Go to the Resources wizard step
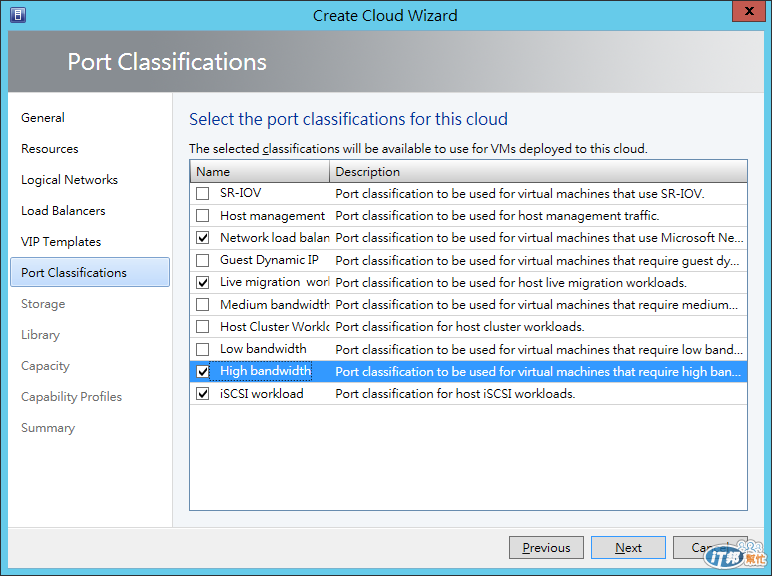The image size is (772, 576). 50,149
